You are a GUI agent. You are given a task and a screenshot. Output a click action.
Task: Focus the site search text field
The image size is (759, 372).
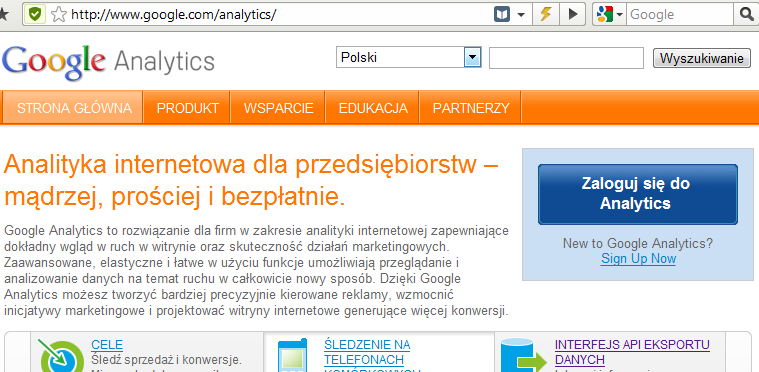point(566,58)
